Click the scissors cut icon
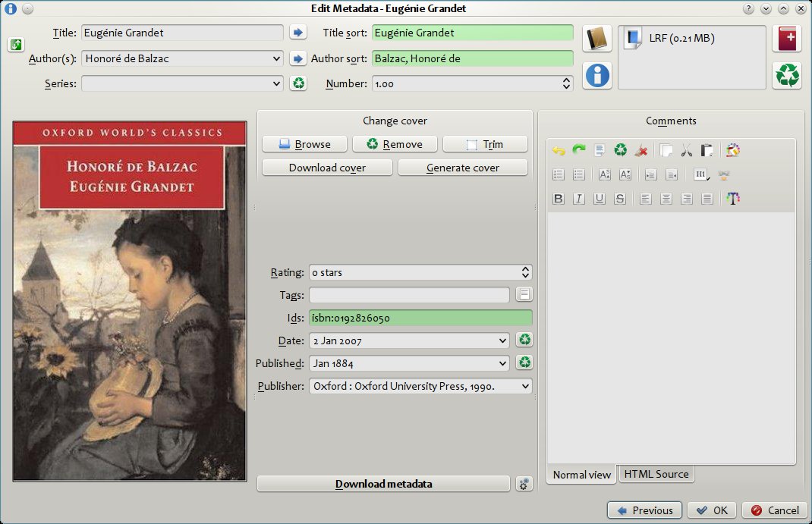The image size is (812, 524). pyautogui.click(x=686, y=150)
